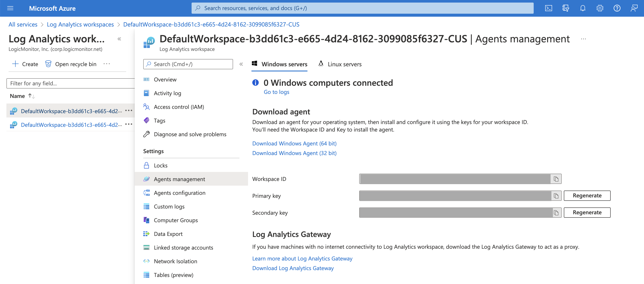Viewport: 644px width, 284px height.
Task: Click the Locks padlock icon
Action: (146, 165)
